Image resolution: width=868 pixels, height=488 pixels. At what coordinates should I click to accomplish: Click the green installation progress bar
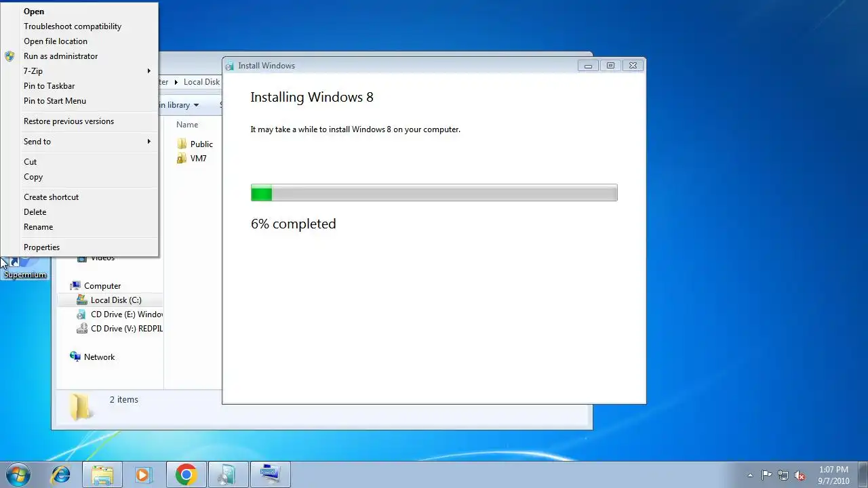[x=434, y=192]
